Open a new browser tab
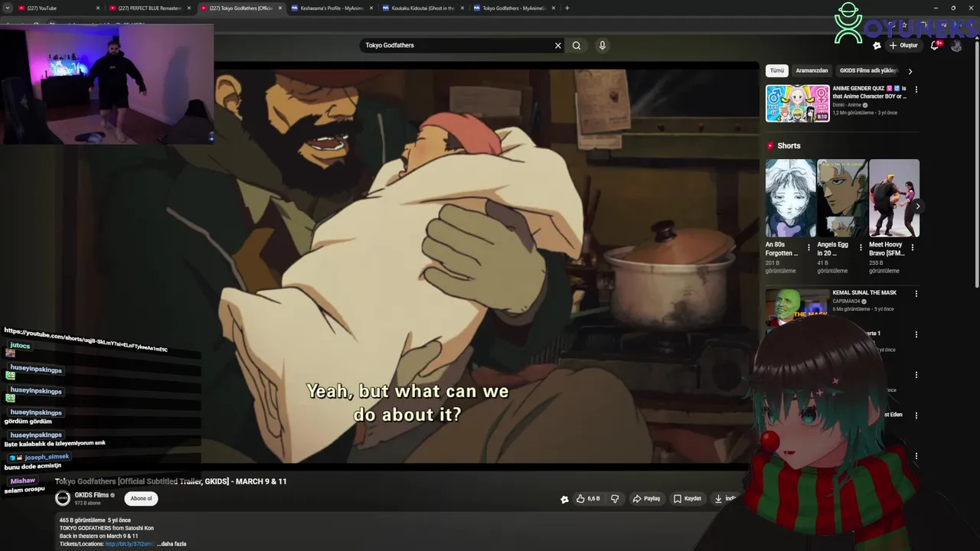 click(567, 8)
